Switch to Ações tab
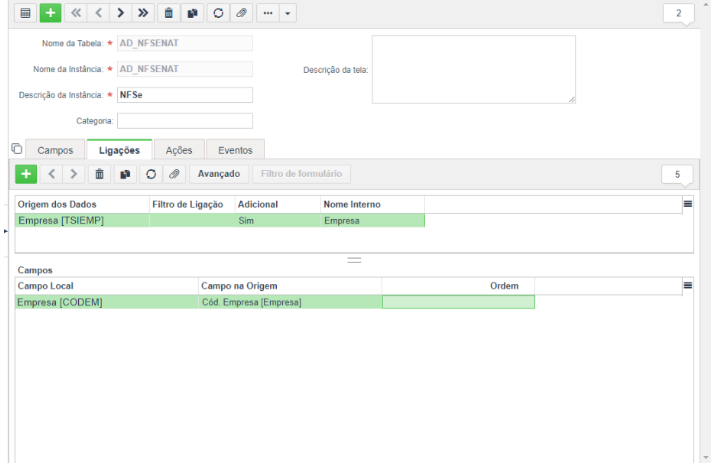 [179, 150]
